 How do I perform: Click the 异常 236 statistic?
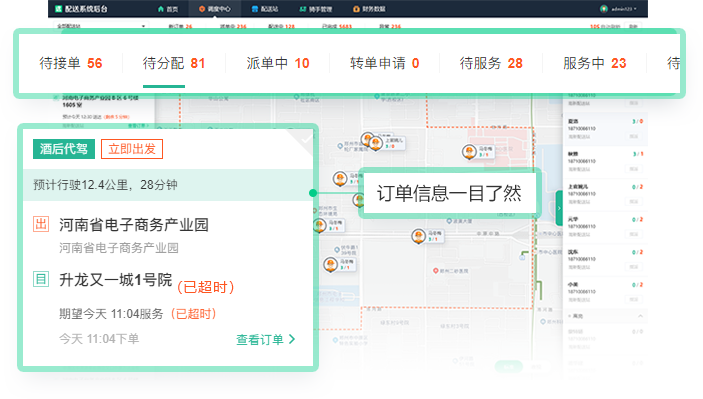click(x=390, y=26)
